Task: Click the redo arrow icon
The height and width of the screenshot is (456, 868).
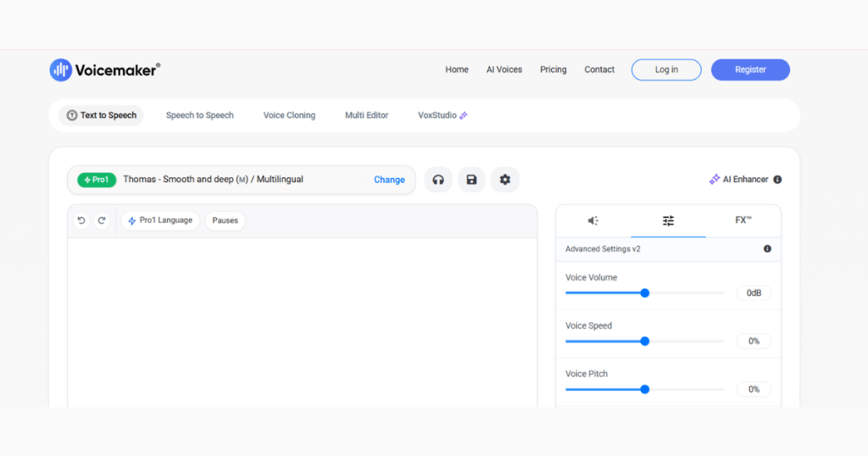Action: tap(102, 220)
